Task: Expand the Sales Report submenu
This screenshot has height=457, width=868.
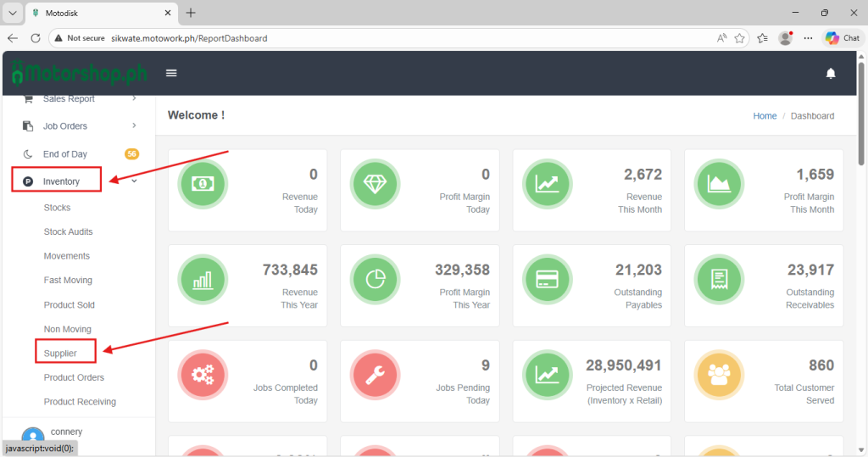Action: click(69, 99)
